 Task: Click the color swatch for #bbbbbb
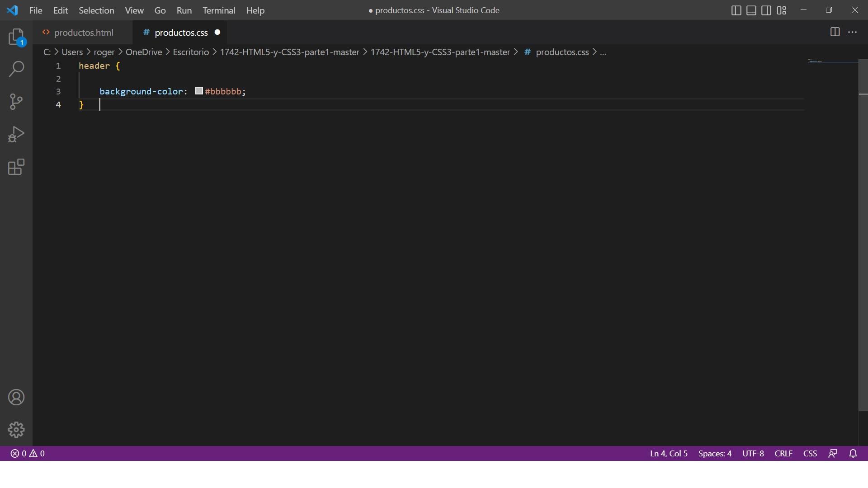tap(198, 91)
